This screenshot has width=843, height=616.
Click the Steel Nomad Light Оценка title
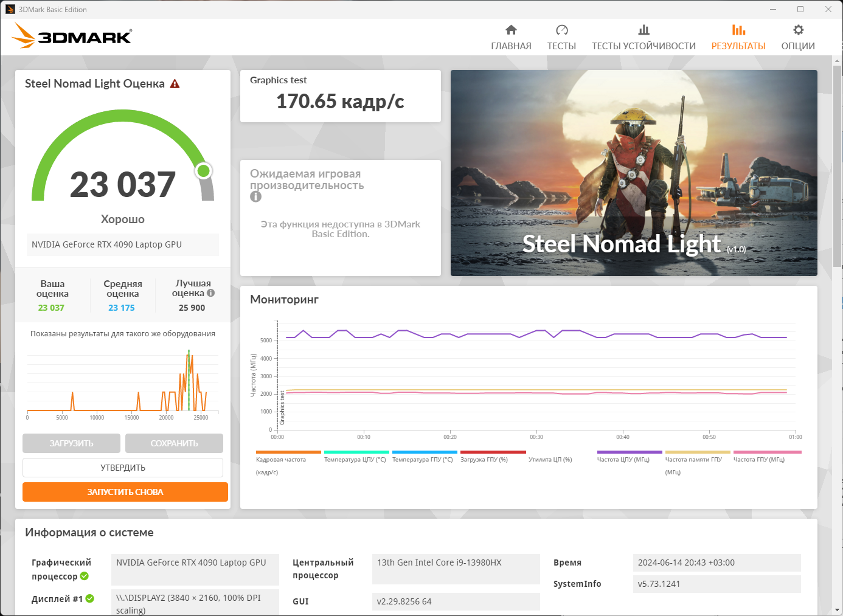(95, 84)
